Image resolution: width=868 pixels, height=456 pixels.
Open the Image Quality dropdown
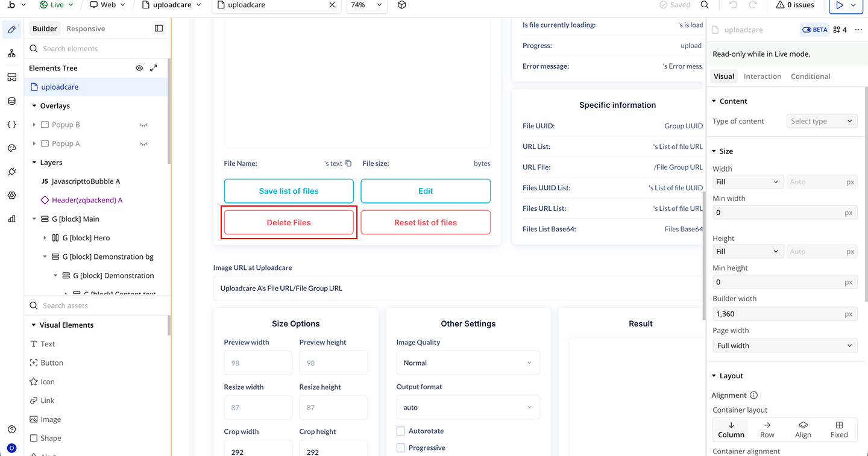pos(468,363)
